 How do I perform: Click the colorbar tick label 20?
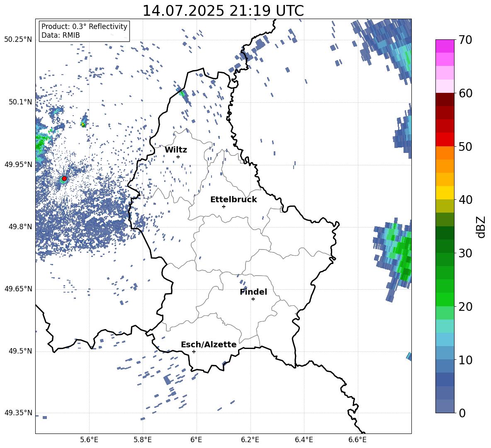click(465, 307)
